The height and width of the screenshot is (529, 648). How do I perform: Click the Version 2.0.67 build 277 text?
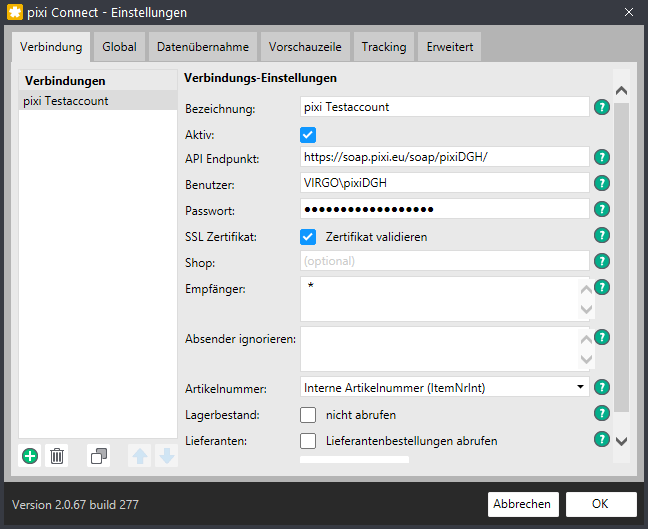[75, 505]
